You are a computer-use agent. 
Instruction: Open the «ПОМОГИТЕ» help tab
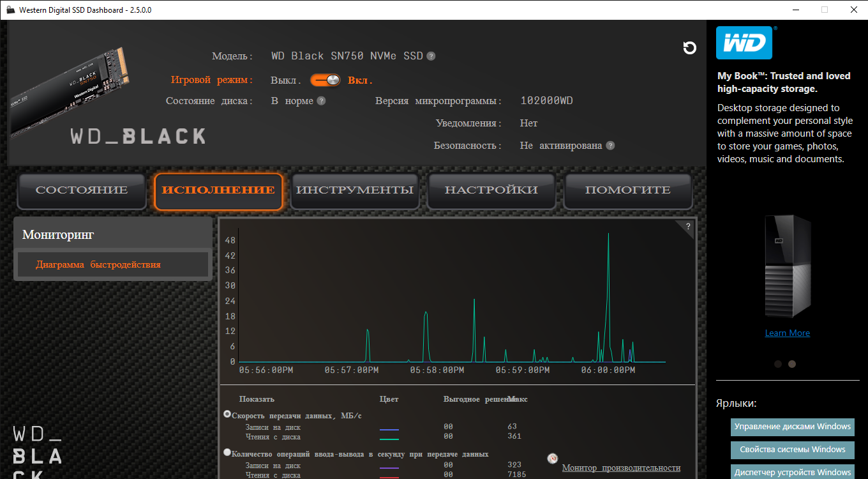pyautogui.click(x=627, y=190)
